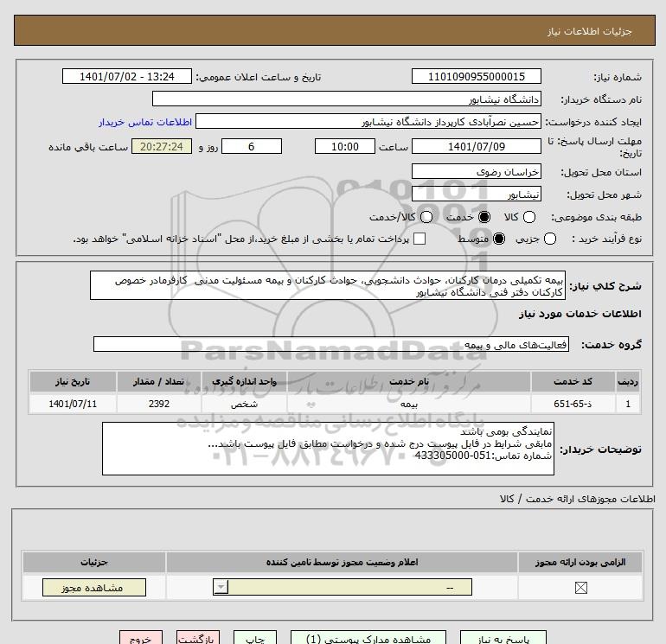Click پاسخ به نیاز button
Viewport: 666px width, 644px height.
click(503, 638)
